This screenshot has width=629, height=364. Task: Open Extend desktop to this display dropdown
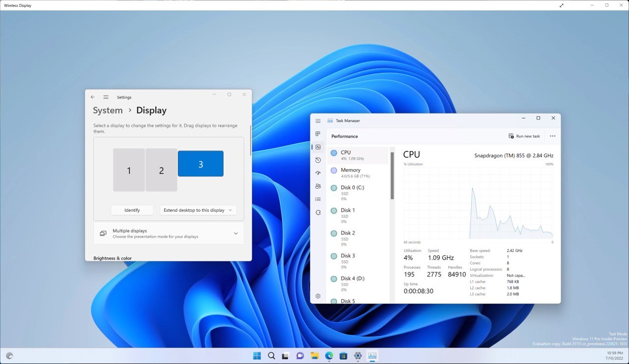(198, 210)
